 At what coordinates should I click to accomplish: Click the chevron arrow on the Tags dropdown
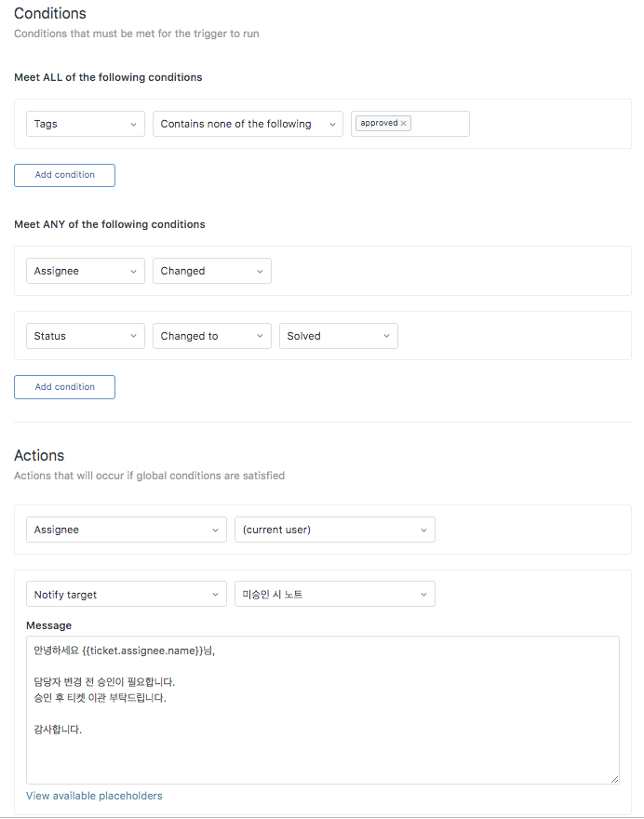pos(133,125)
